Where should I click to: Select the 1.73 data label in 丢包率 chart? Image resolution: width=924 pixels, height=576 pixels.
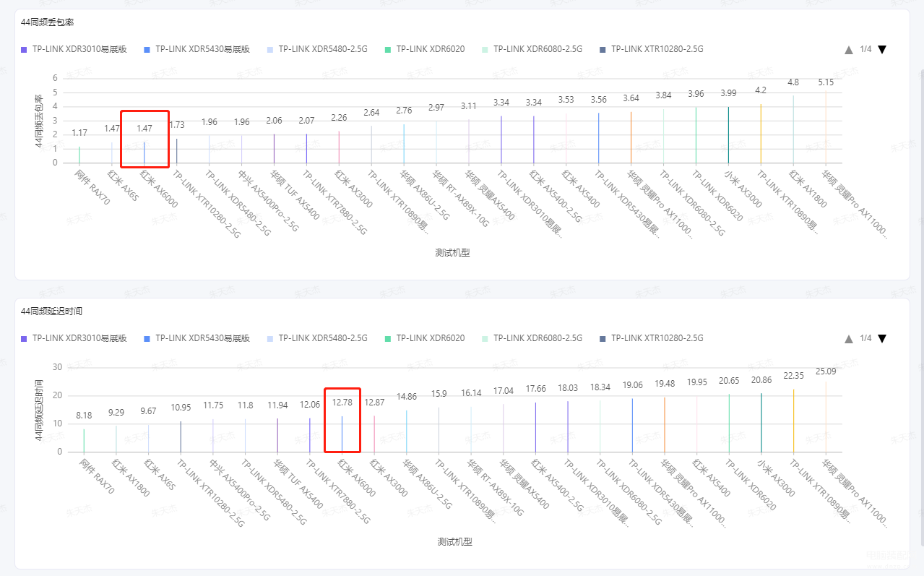tap(177, 125)
